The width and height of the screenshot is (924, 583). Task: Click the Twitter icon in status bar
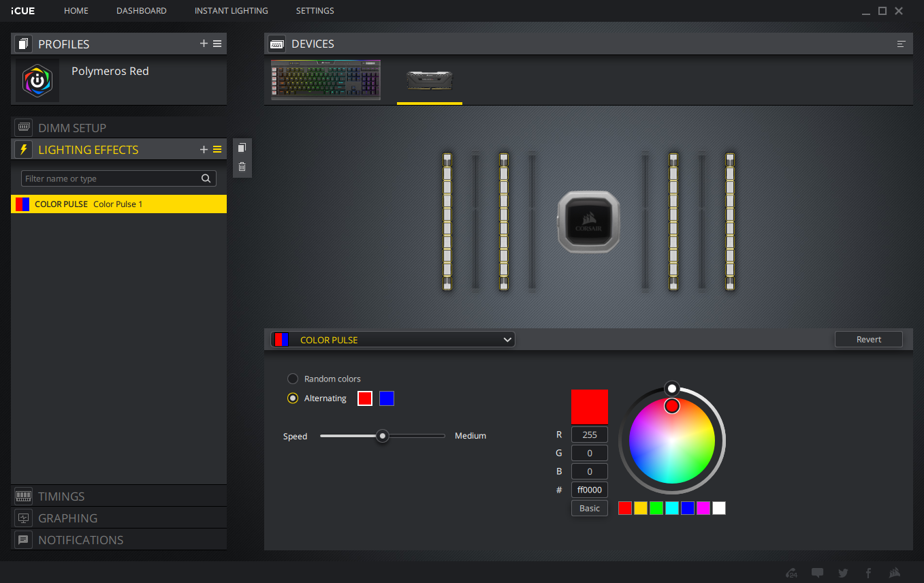843,573
